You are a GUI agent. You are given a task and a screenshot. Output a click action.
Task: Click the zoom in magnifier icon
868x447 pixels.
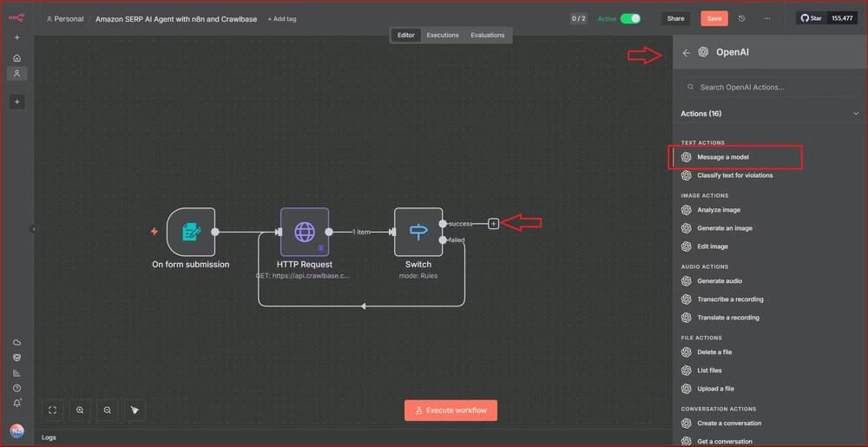tap(80, 410)
